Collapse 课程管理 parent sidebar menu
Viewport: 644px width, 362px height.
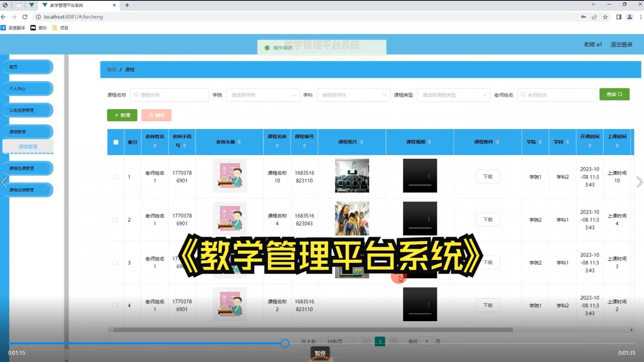[28, 132]
